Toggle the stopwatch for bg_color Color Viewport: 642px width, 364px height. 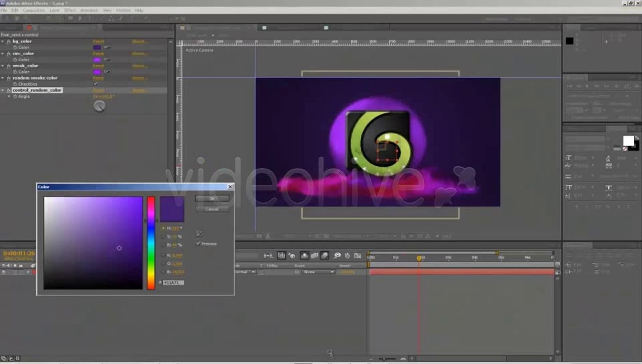pyautogui.click(x=15, y=48)
